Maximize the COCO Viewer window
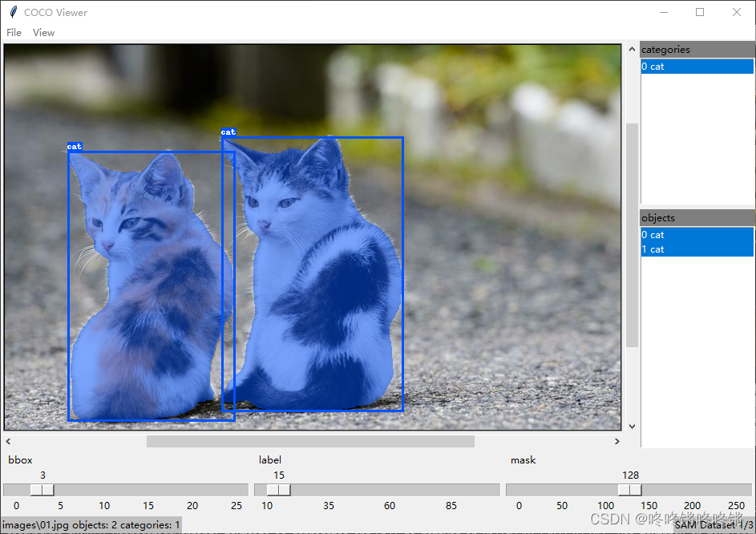The width and height of the screenshot is (756, 534). click(x=700, y=12)
